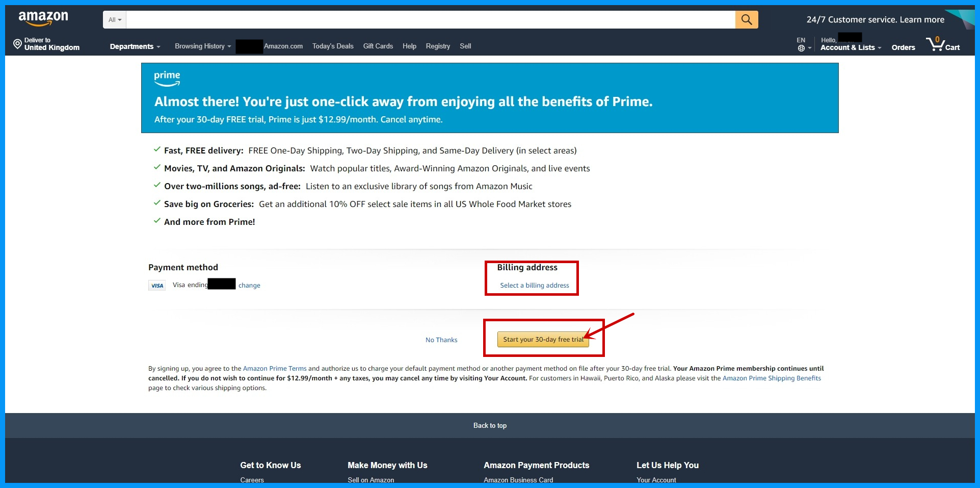Click the Get to Know Us footer heading
The width and height of the screenshot is (980, 488).
point(271,465)
